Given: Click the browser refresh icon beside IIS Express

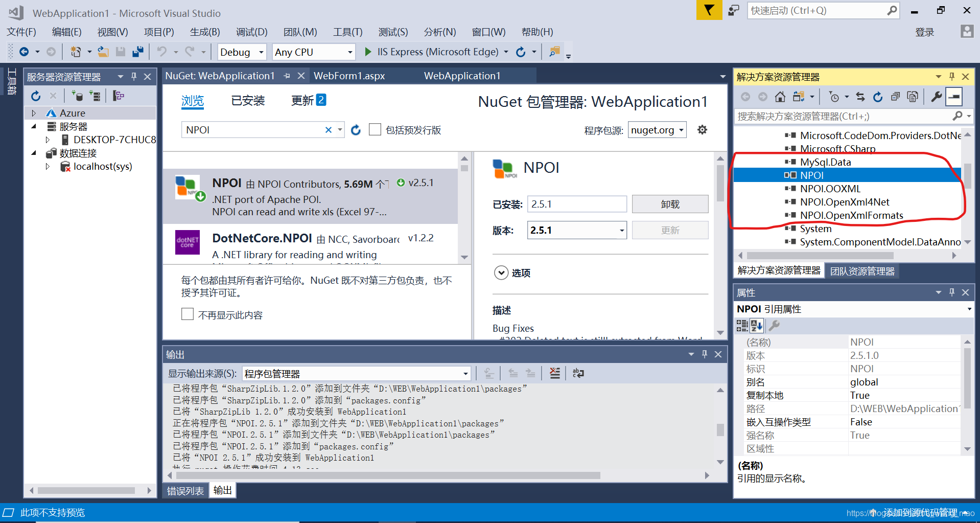Looking at the screenshot, I should (x=521, y=52).
